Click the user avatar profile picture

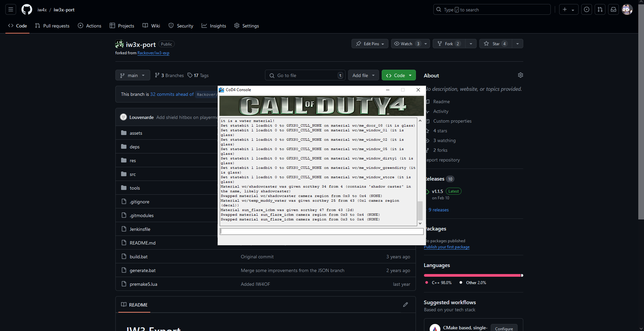click(627, 10)
